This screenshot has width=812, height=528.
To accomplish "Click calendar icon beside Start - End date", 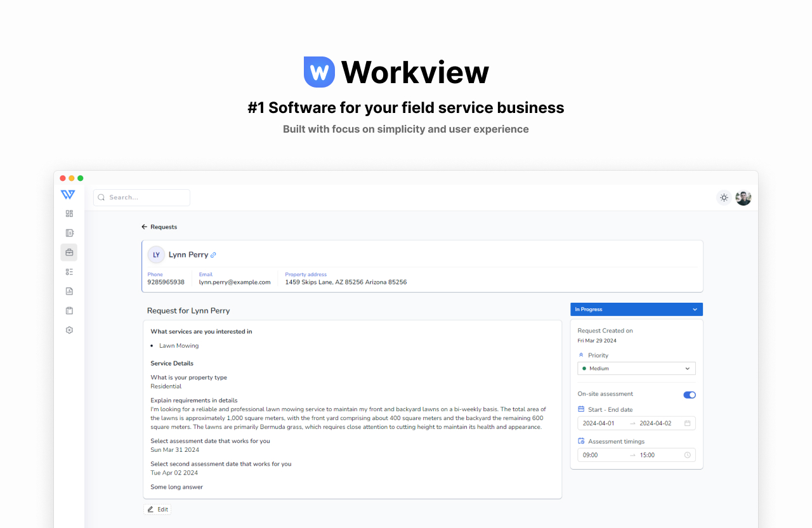I will 581,409.
